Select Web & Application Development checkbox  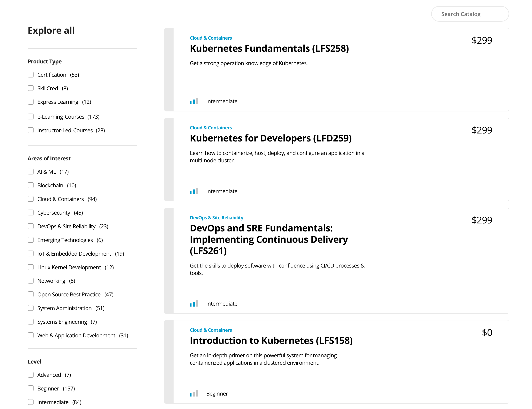tap(31, 335)
